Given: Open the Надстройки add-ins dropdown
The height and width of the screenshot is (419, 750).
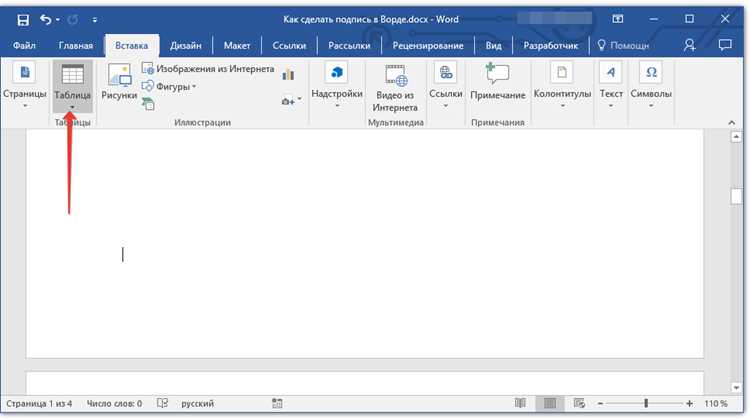Looking at the screenshot, I should point(337,86).
